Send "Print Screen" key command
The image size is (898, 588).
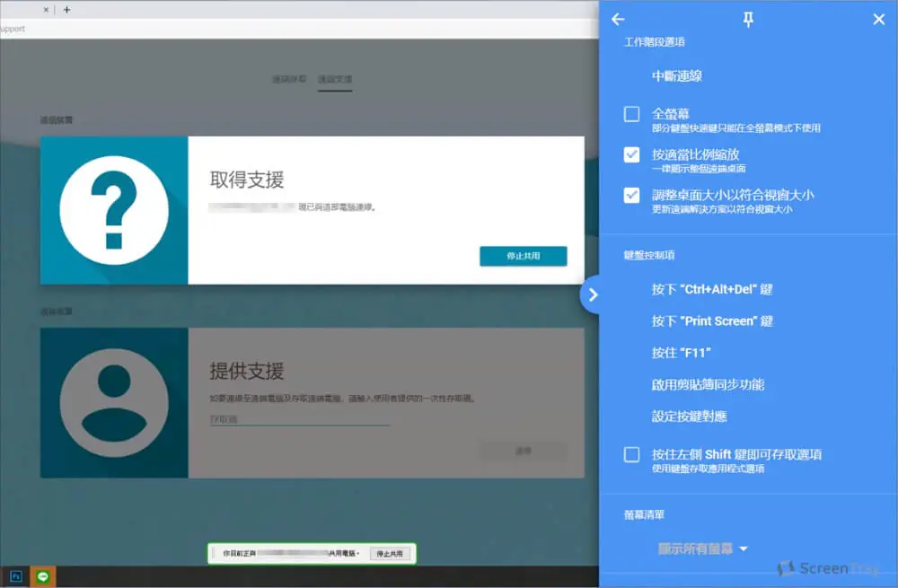712,321
